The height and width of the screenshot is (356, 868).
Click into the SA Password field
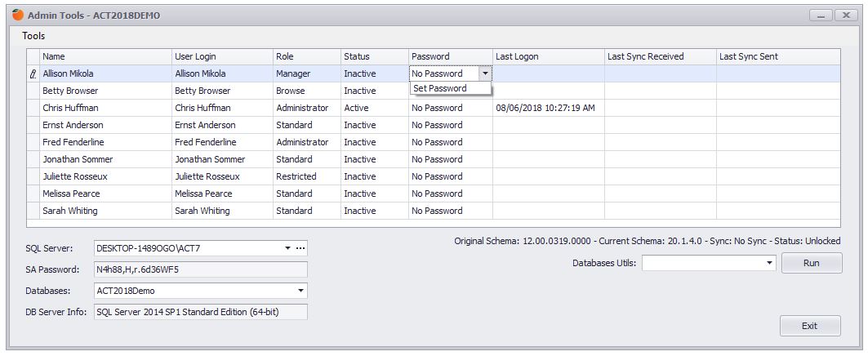(201, 269)
